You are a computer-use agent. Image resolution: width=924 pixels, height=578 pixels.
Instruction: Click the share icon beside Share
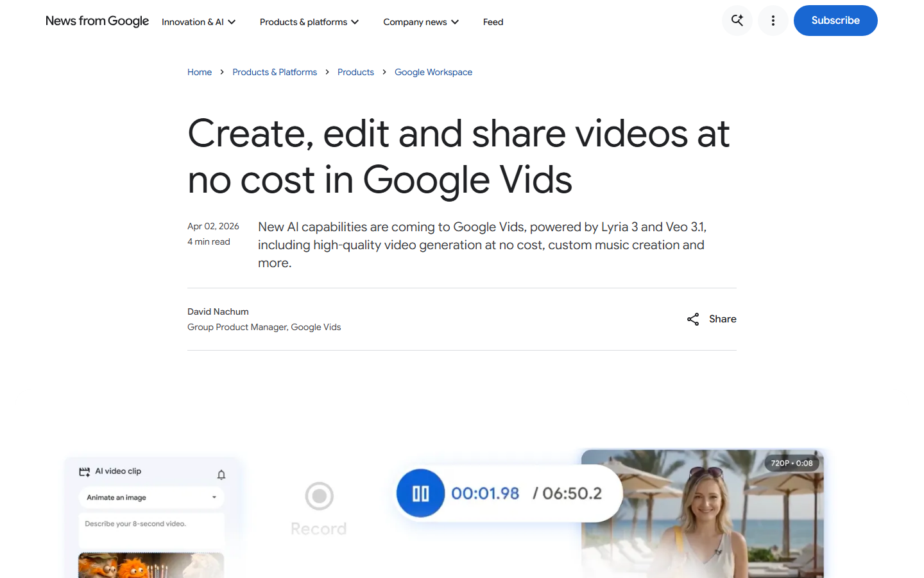[693, 319]
